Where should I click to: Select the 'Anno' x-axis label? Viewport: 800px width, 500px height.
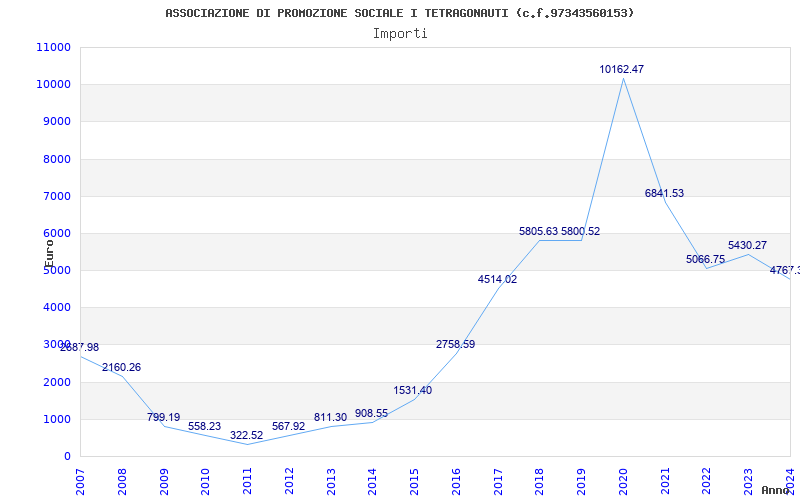pos(776,490)
